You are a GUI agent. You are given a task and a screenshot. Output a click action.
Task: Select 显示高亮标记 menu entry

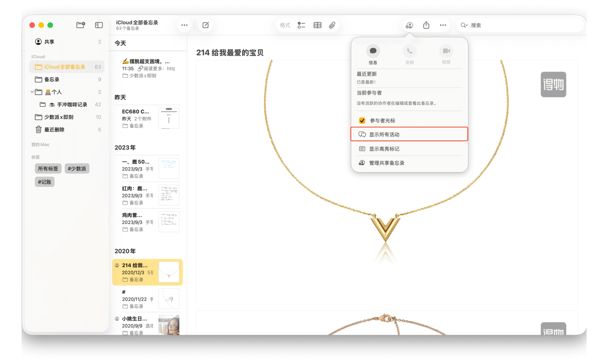[x=409, y=149]
